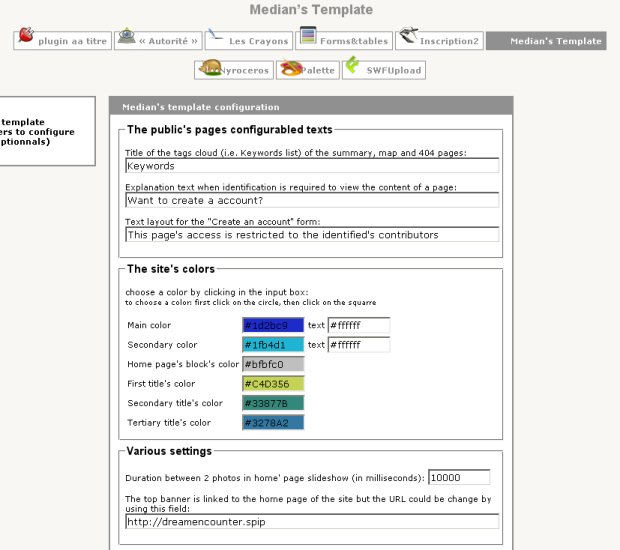Screen dimensions: 620x550
Task: Click 'choose a color by clicking' instruction text
Action: point(217,292)
